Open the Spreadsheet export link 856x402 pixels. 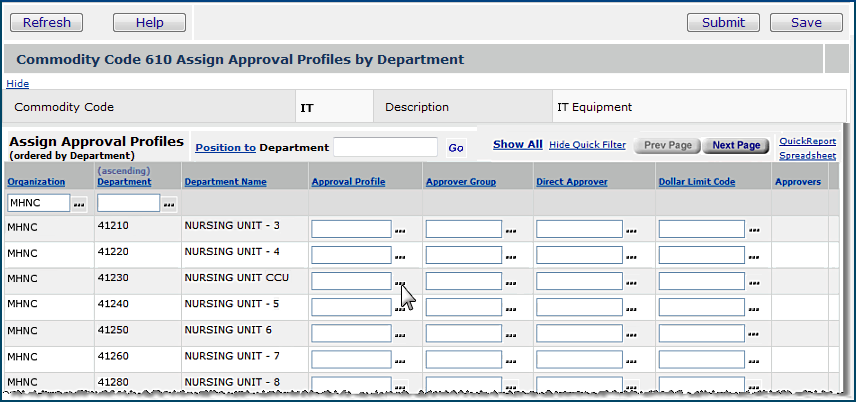pyautogui.click(x=807, y=156)
